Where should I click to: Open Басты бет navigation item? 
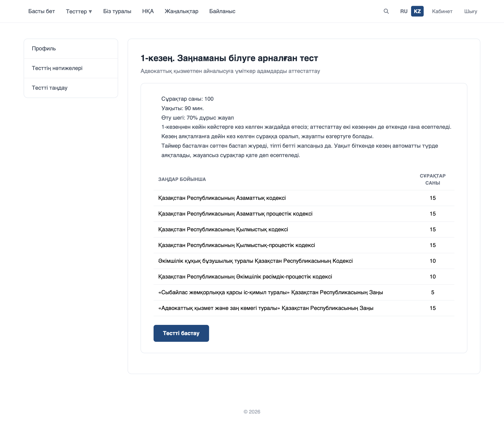(x=41, y=11)
